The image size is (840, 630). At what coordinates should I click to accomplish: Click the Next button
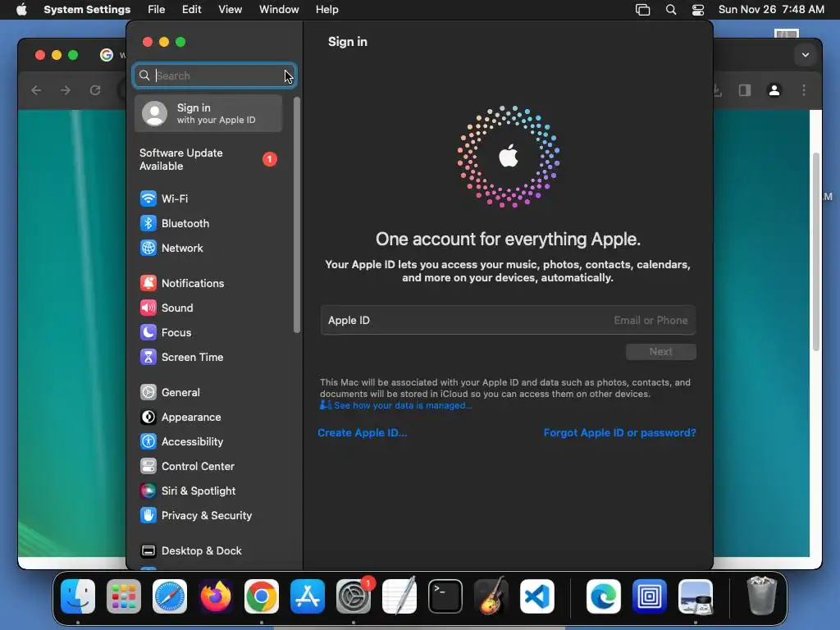[x=661, y=351]
